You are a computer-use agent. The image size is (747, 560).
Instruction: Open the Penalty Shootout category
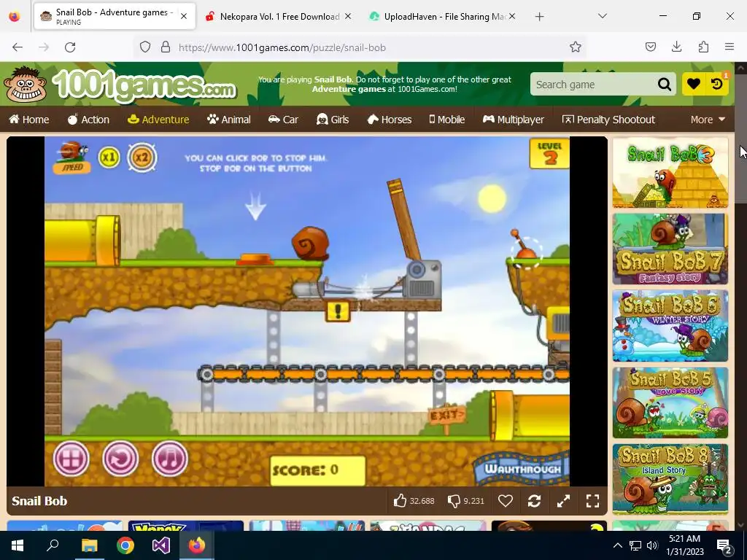click(x=608, y=120)
